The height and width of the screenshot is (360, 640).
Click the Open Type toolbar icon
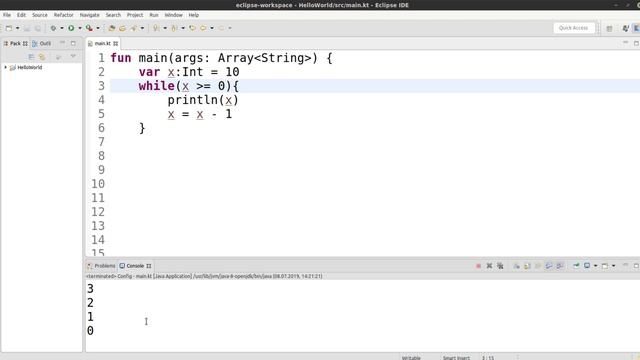click(111, 28)
